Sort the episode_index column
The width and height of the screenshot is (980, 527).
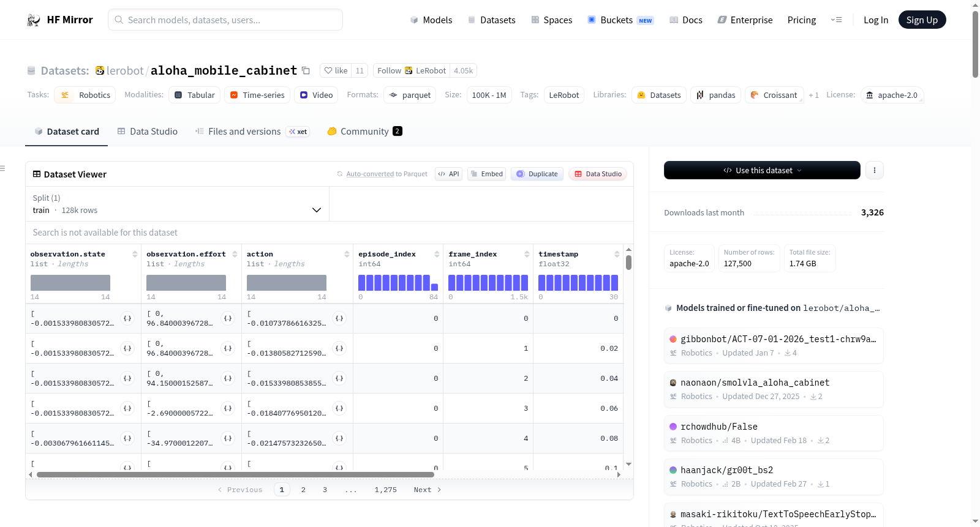[x=437, y=254]
